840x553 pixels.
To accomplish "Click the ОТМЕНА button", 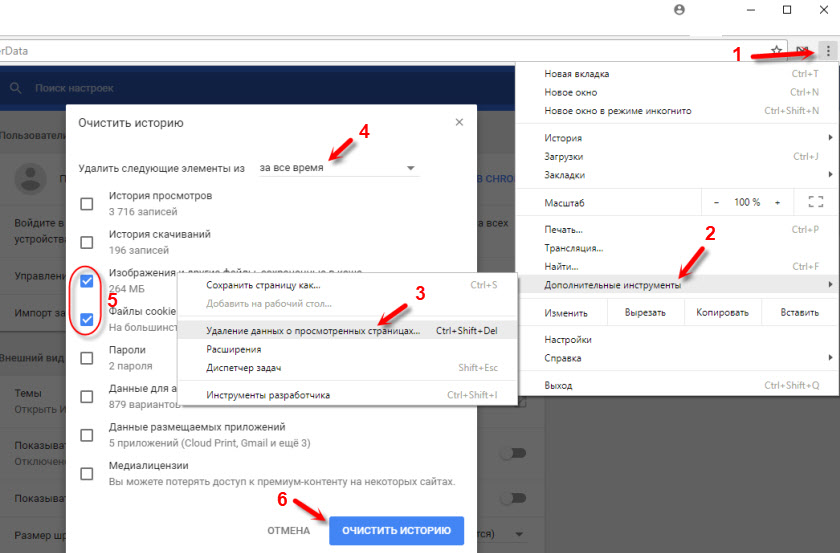I will coord(288,530).
